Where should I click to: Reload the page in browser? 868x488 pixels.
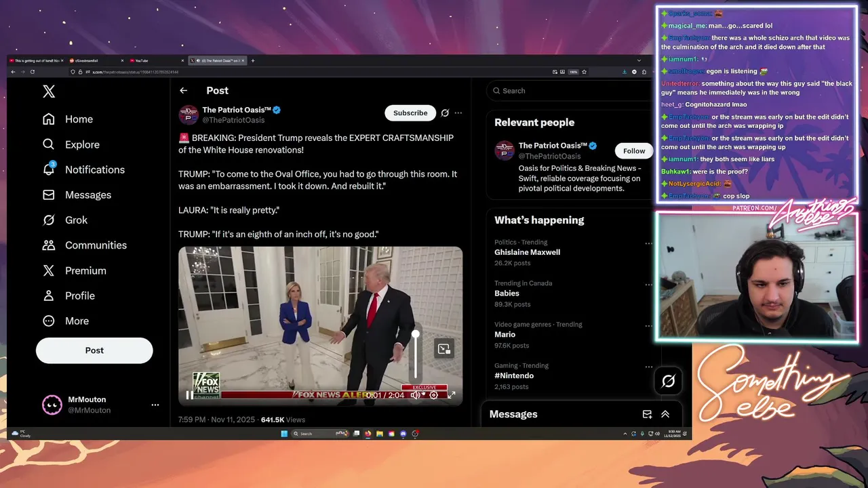pyautogui.click(x=32, y=72)
